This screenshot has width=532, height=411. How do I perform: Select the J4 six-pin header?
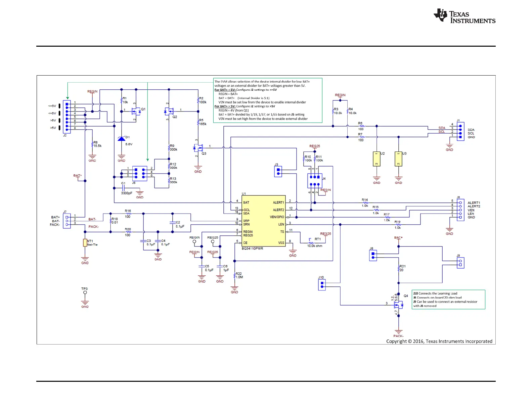pyautogui.click(x=315, y=181)
